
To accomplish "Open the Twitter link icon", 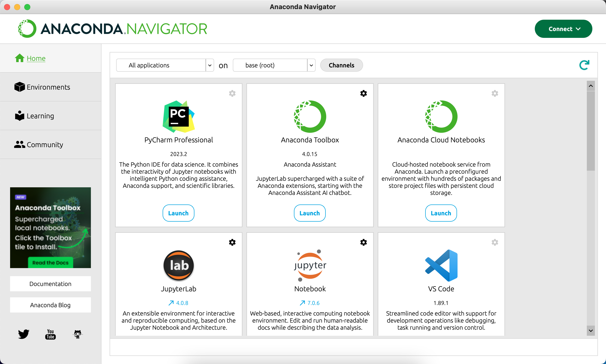I will point(23,334).
